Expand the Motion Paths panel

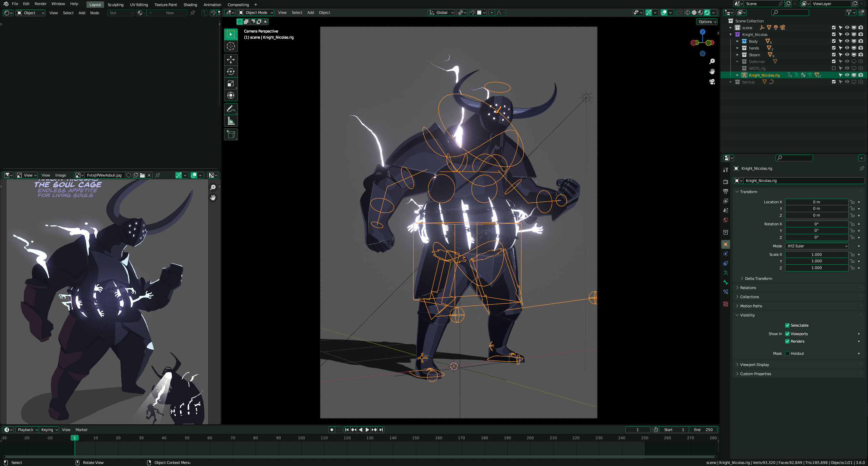point(751,306)
